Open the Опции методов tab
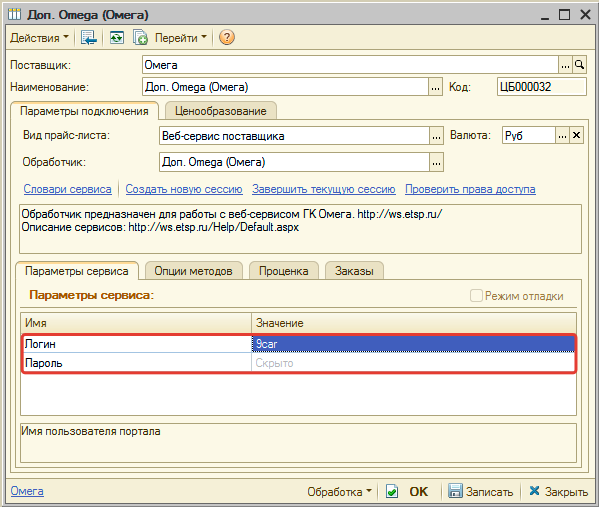The image size is (599, 507). (x=193, y=271)
